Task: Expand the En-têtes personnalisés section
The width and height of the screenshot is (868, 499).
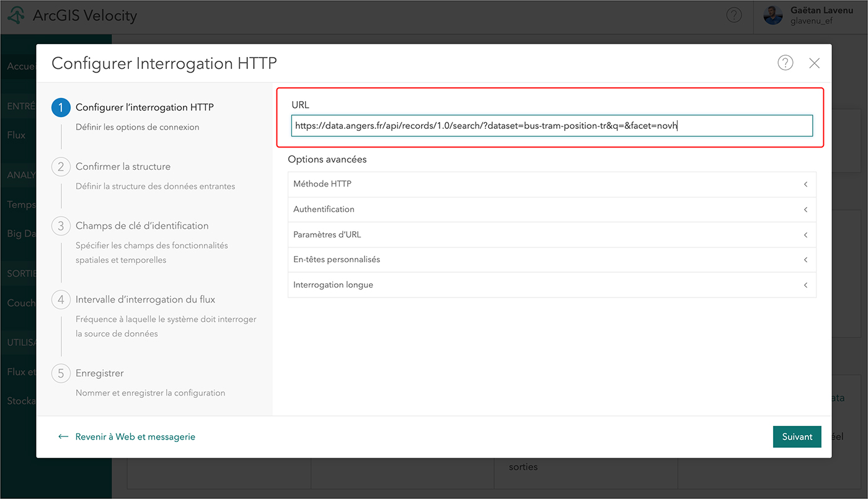Action: click(x=552, y=260)
